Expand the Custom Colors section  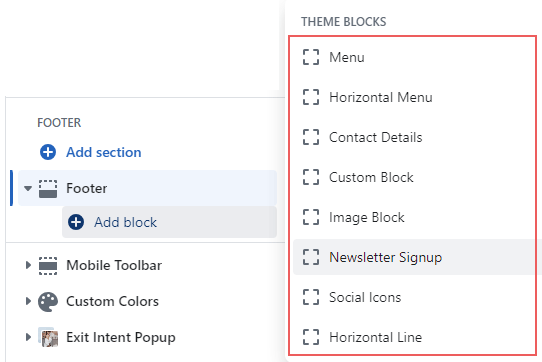coord(28,301)
